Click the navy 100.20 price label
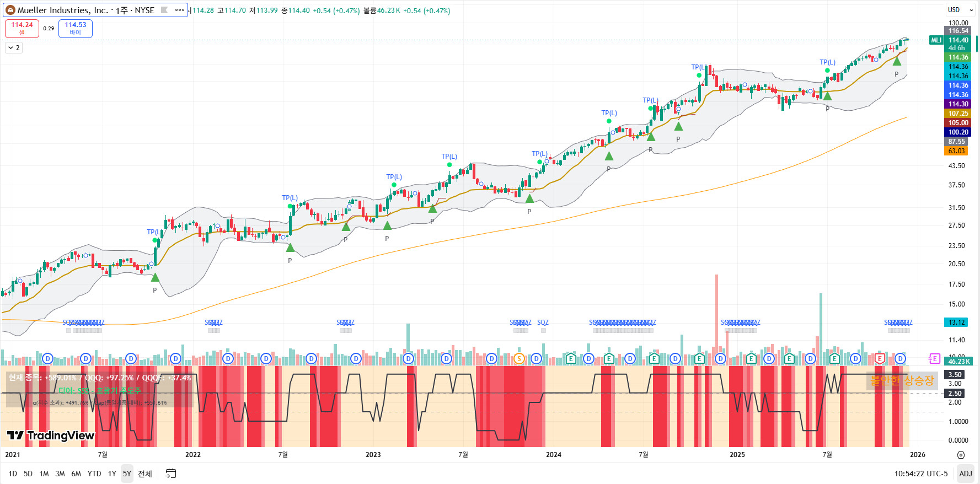The image size is (980, 484). [x=958, y=132]
